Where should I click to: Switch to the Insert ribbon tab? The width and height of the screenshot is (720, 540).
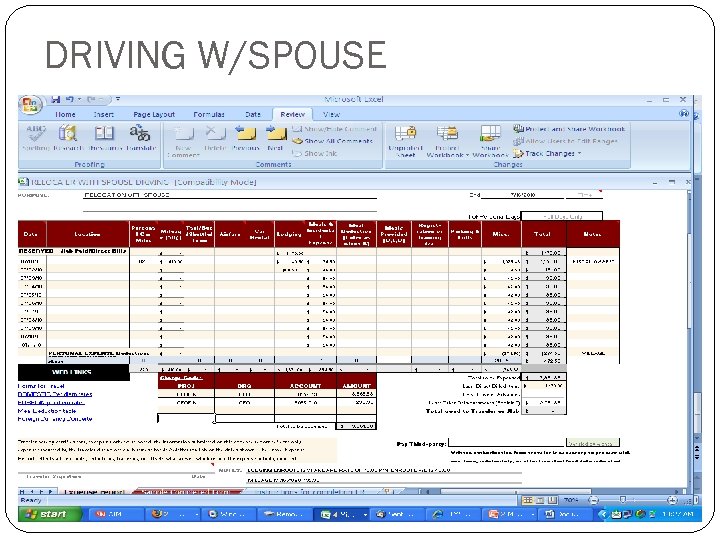click(x=103, y=114)
